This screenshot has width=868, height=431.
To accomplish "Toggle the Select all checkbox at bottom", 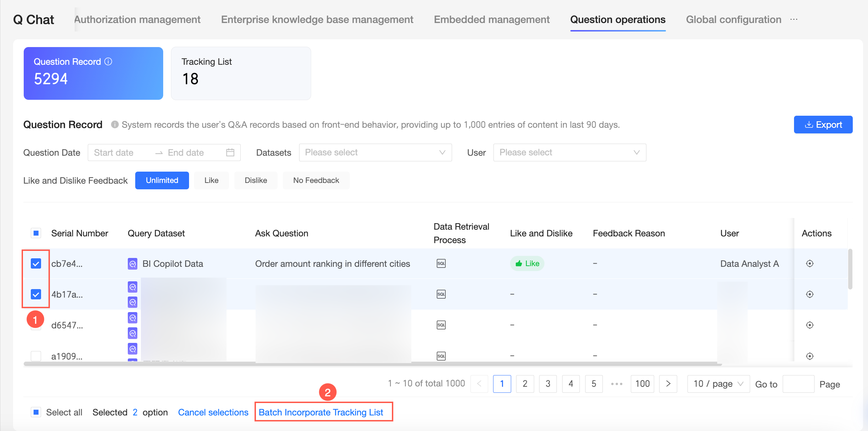I will pos(36,412).
